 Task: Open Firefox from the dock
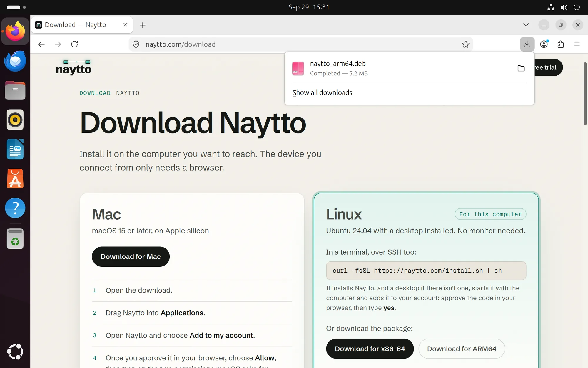point(15,31)
